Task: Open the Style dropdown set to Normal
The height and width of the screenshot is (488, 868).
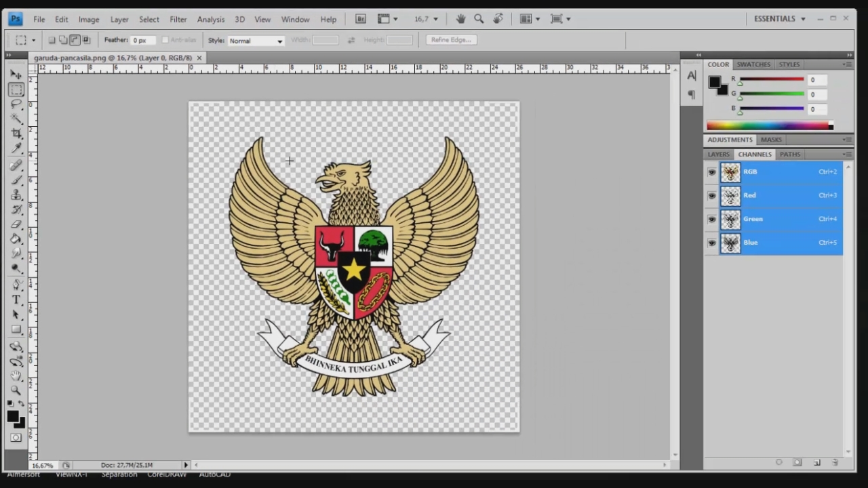Action: click(256, 41)
